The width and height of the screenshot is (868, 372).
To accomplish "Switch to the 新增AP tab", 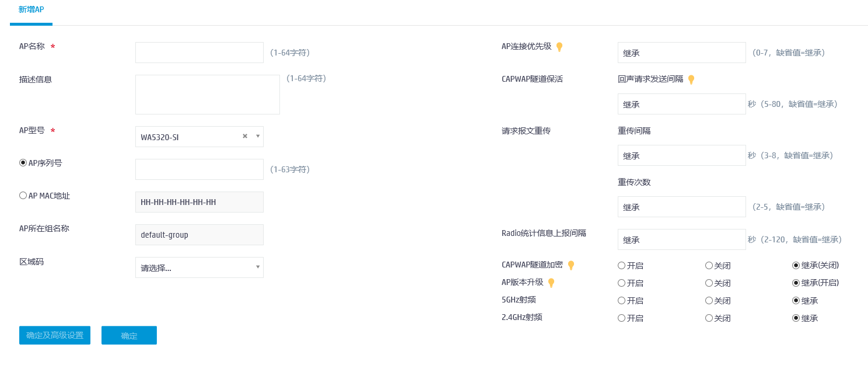I will click(x=31, y=10).
